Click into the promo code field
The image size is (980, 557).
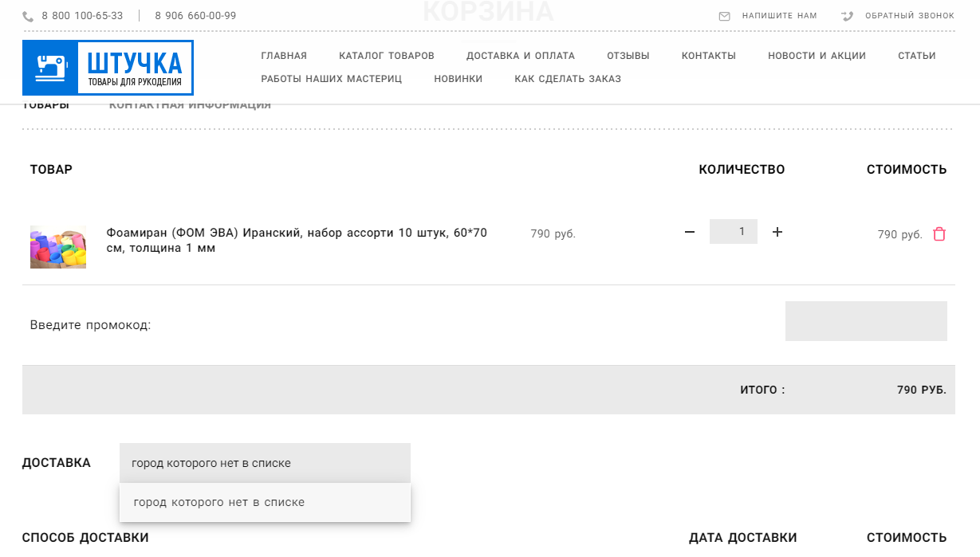(x=866, y=321)
